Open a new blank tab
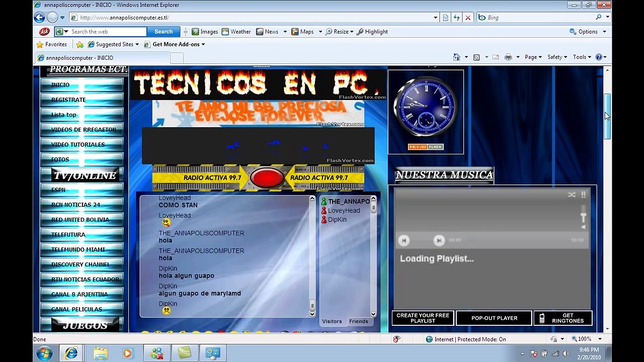Image resolution: width=644 pixels, height=362 pixels. (177, 58)
